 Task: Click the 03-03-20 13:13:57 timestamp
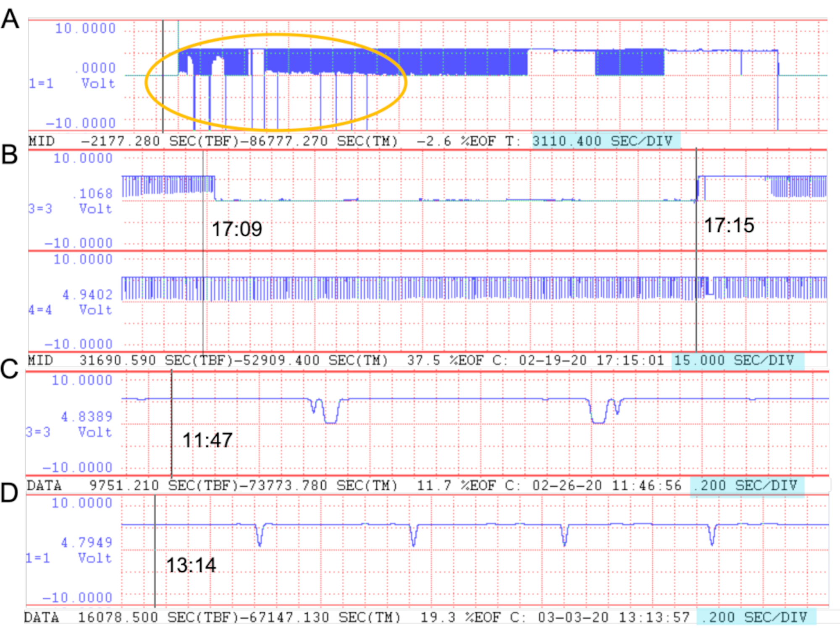[x=614, y=617]
